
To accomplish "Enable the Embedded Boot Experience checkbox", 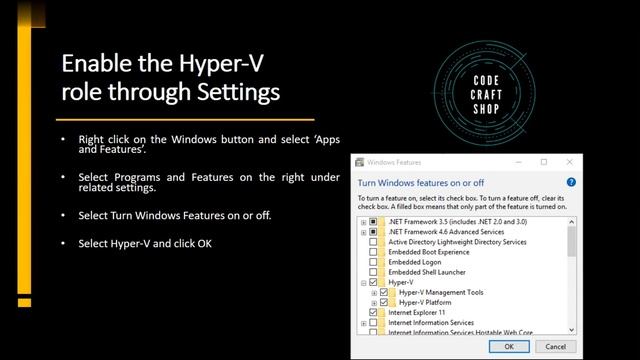I will click(x=373, y=252).
